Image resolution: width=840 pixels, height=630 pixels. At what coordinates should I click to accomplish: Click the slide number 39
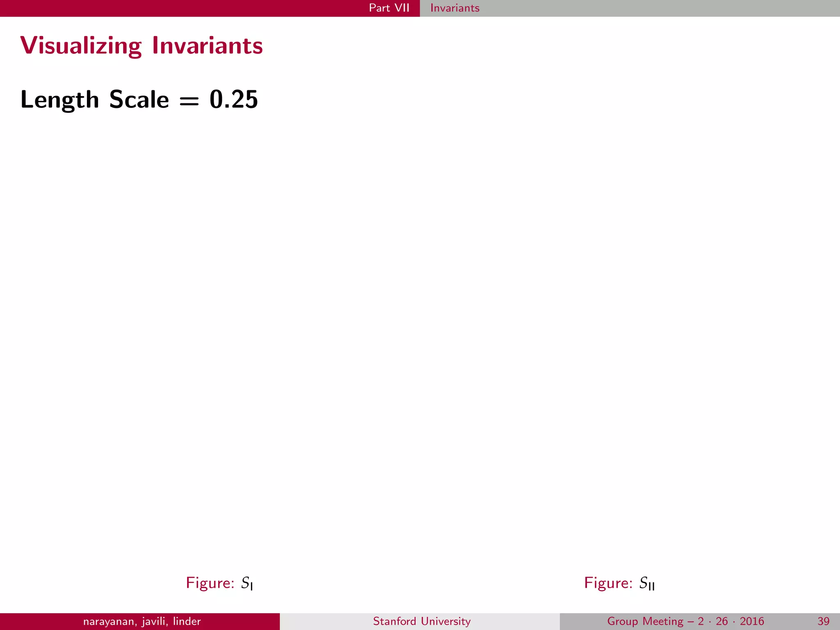[823, 621]
